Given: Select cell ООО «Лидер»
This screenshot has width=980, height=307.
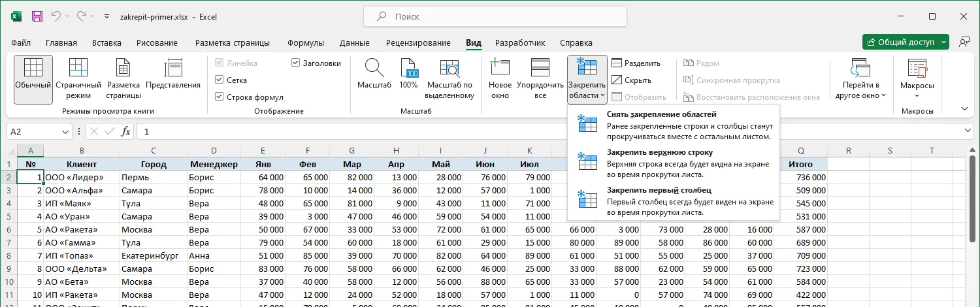Looking at the screenshot, I should [x=82, y=177].
